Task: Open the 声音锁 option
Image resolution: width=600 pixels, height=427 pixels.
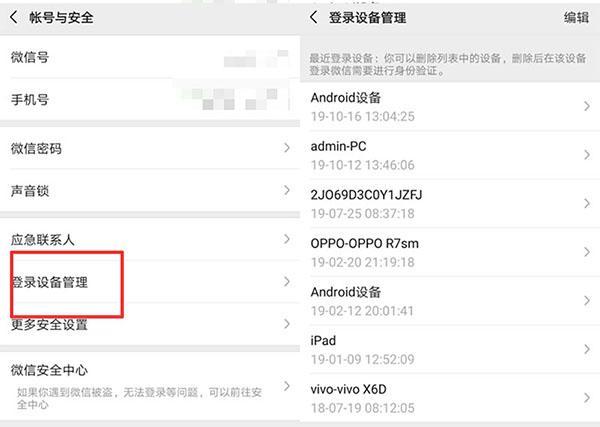Action: (x=150, y=191)
